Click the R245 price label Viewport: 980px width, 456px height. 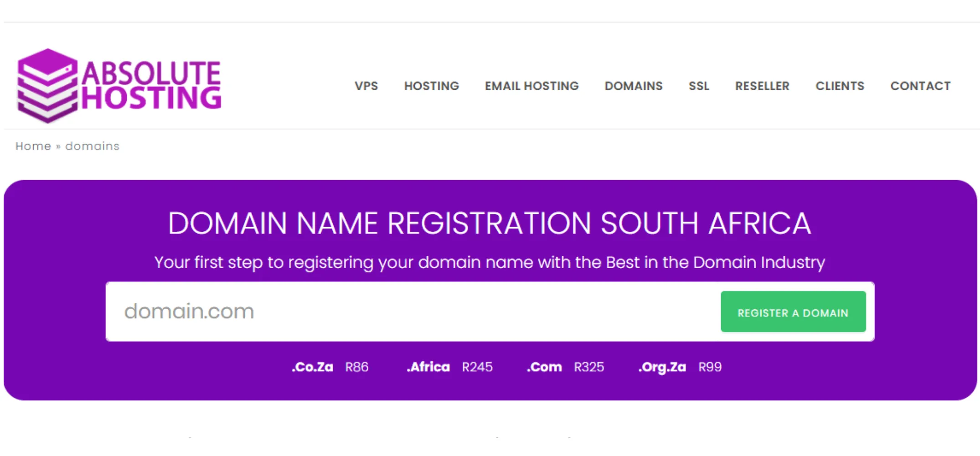point(477,367)
